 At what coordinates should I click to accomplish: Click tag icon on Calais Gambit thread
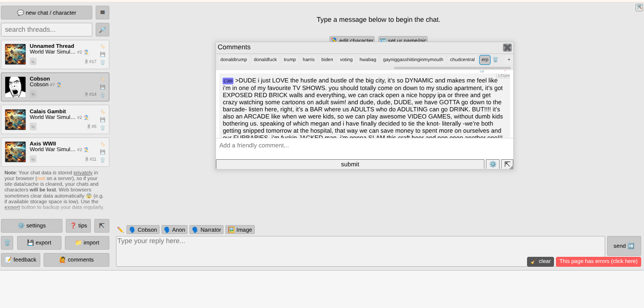[103, 112]
